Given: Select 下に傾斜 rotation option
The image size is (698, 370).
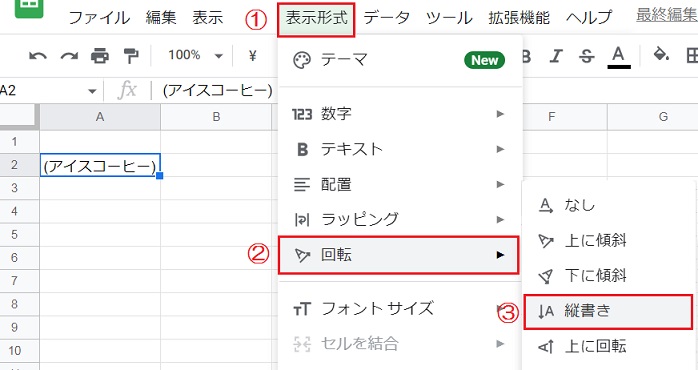Looking at the screenshot, I should (x=608, y=276).
